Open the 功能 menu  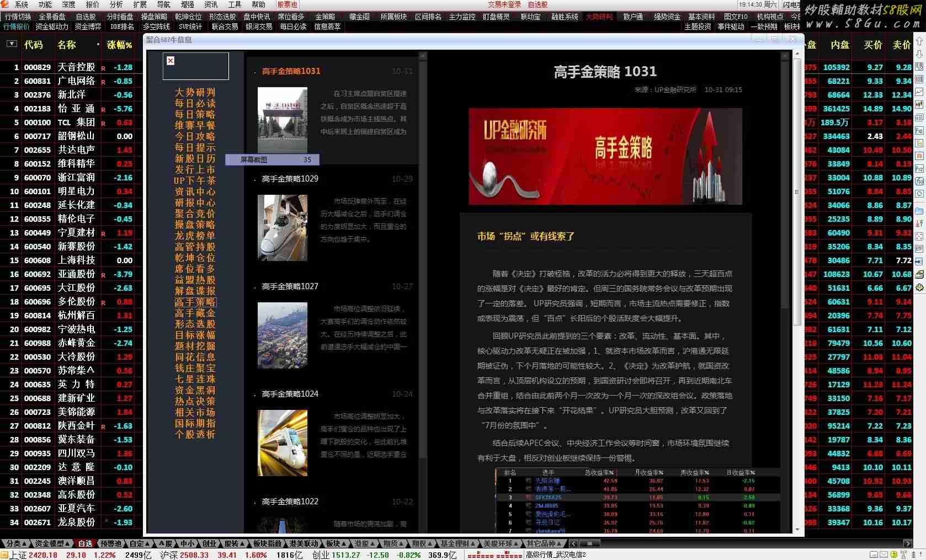tap(45, 4)
